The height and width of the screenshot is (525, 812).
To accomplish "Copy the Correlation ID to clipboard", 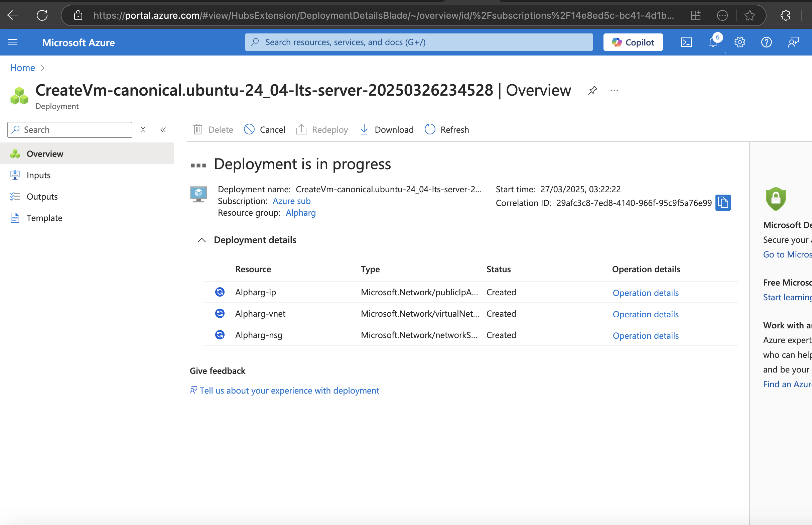I will coord(723,203).
